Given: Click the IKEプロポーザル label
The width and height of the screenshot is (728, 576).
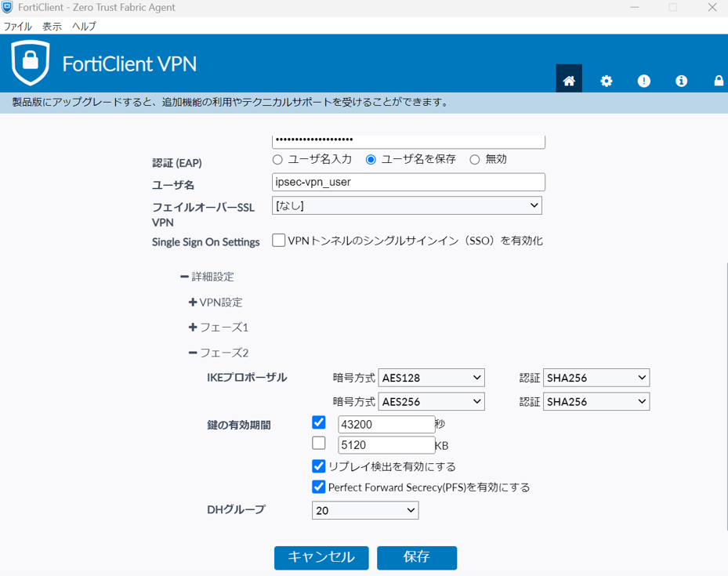Looking at the screenshot, I should click(x=247, y=378).
